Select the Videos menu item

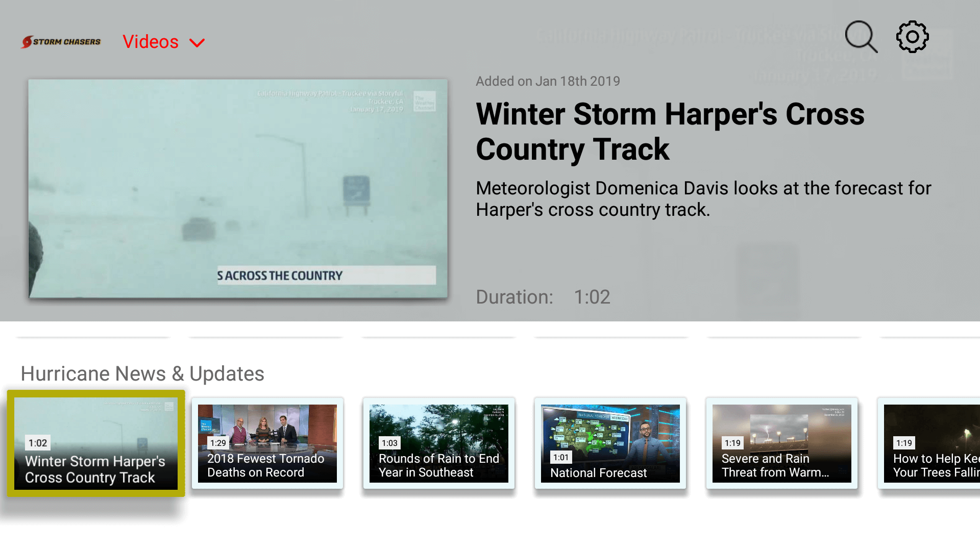tap(151, 42)
